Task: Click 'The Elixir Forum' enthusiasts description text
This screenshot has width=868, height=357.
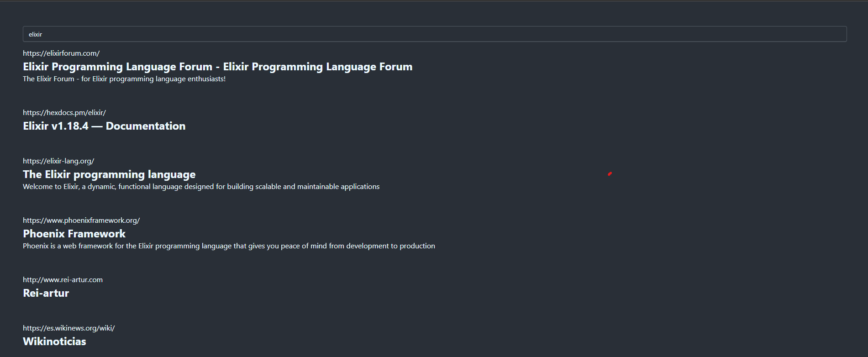Action: (x=124, y=79)
